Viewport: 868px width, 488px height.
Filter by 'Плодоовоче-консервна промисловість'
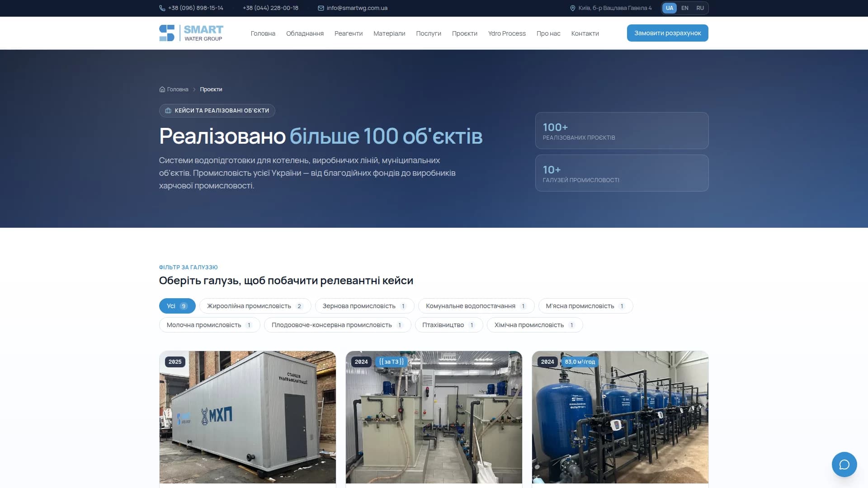tap(337, 325)
